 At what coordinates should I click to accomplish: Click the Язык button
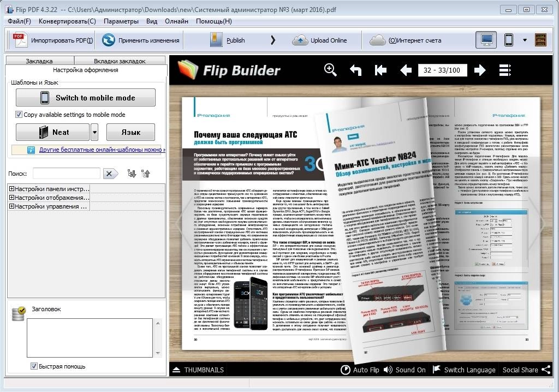(x=130, y=132)
